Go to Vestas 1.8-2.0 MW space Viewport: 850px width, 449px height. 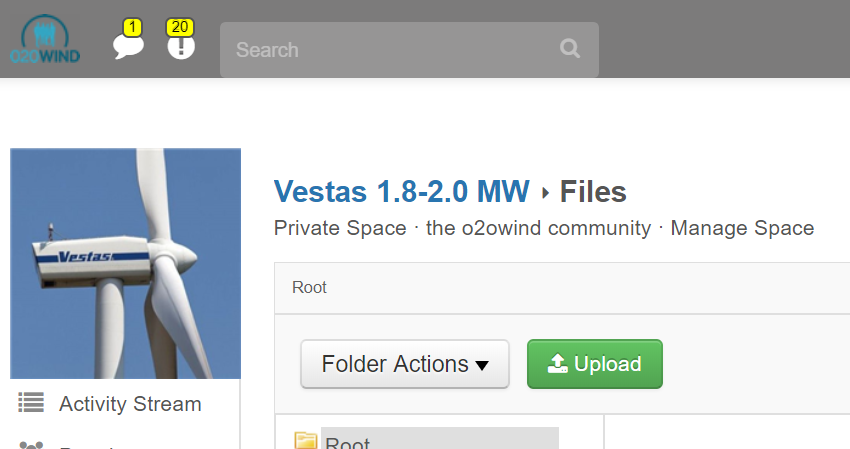point(402,191)
